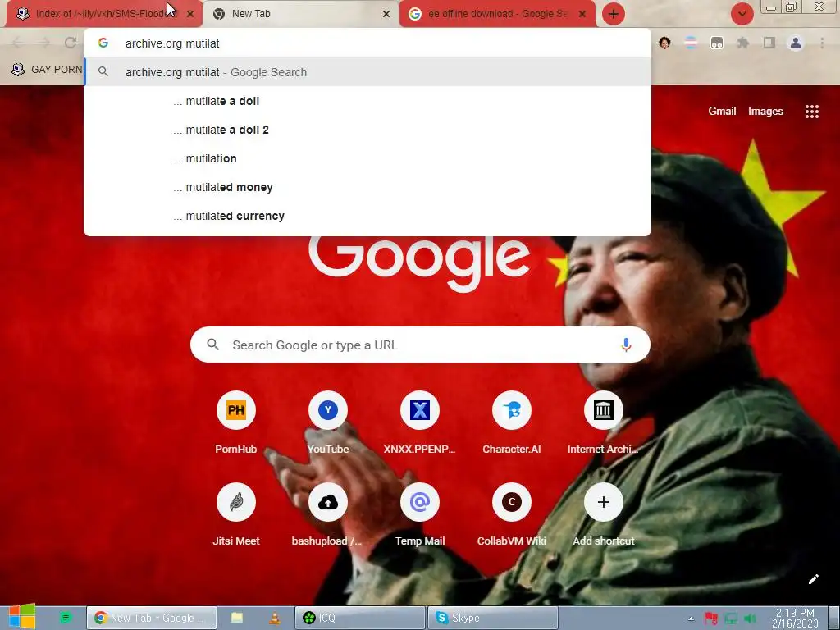
Task: Open the tab search dropdown arrow
Action: (742, 14)
